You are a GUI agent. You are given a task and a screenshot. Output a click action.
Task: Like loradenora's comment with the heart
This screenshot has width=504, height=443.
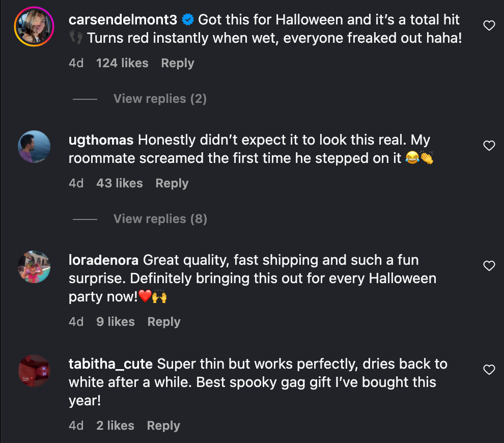click(x=489, y=266)
